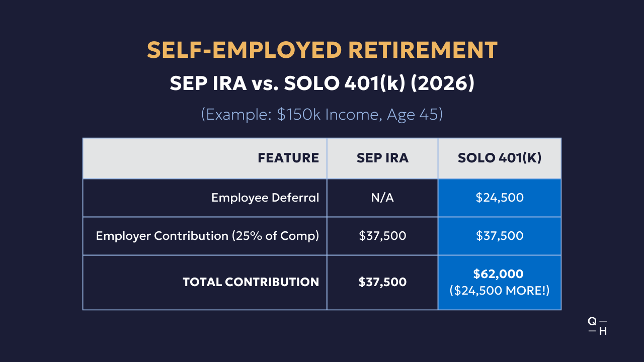Click the Employer Contribution row label
Screen dimensions: 644x362
click(207, 236)
